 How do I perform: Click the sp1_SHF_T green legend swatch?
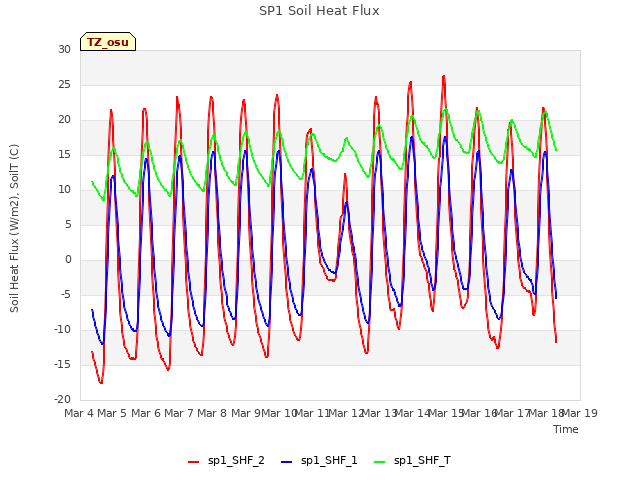(x=380, y=462)
